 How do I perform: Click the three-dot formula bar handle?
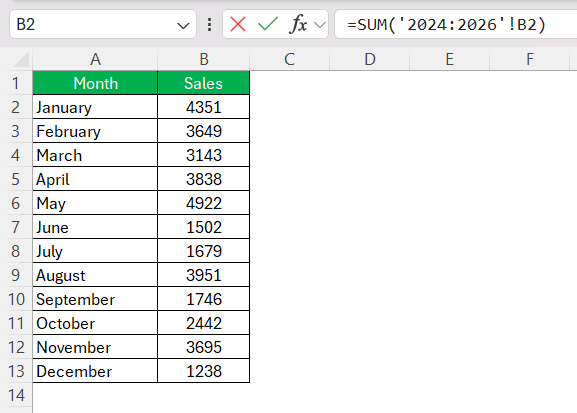(x=209, y=25)
